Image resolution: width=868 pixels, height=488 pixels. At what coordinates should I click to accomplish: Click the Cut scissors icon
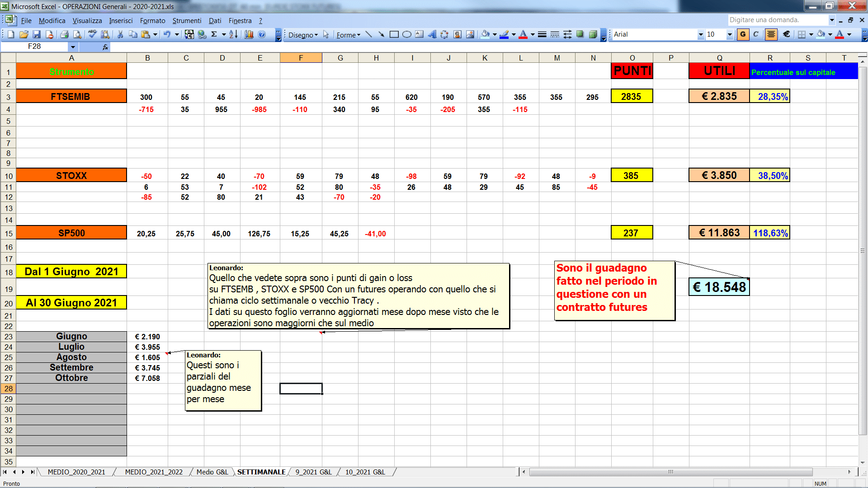tap(120, 34)
